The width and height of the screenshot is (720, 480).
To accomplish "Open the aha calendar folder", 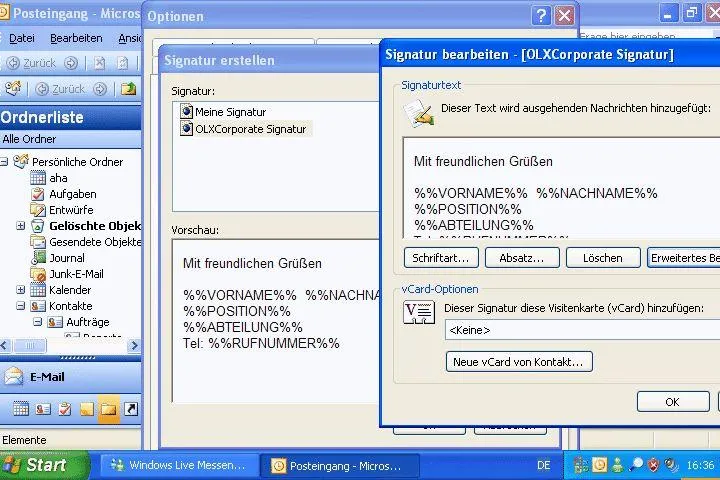I will [x=49, y=178].
